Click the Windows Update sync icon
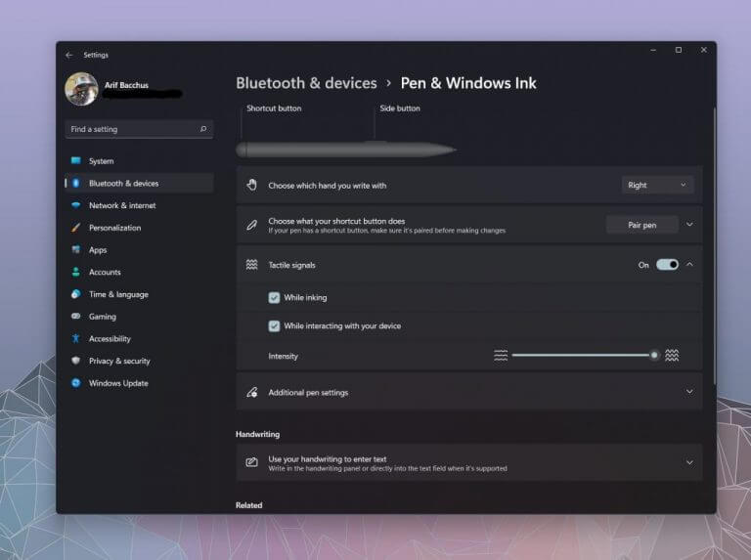 pos(75,382)
